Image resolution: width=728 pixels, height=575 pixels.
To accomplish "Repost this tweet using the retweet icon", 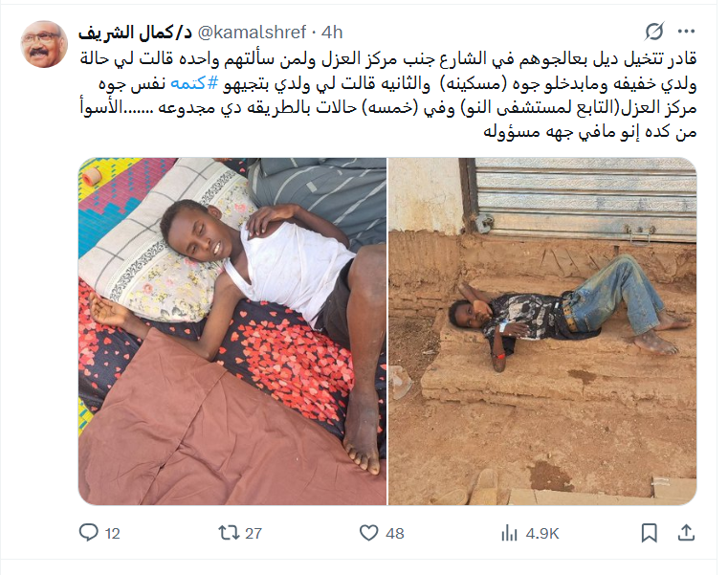I will coord(229,532).
